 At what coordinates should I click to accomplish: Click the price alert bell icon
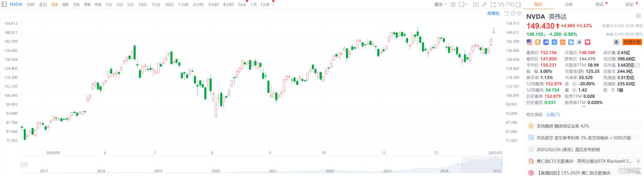(x=616, y=42)
